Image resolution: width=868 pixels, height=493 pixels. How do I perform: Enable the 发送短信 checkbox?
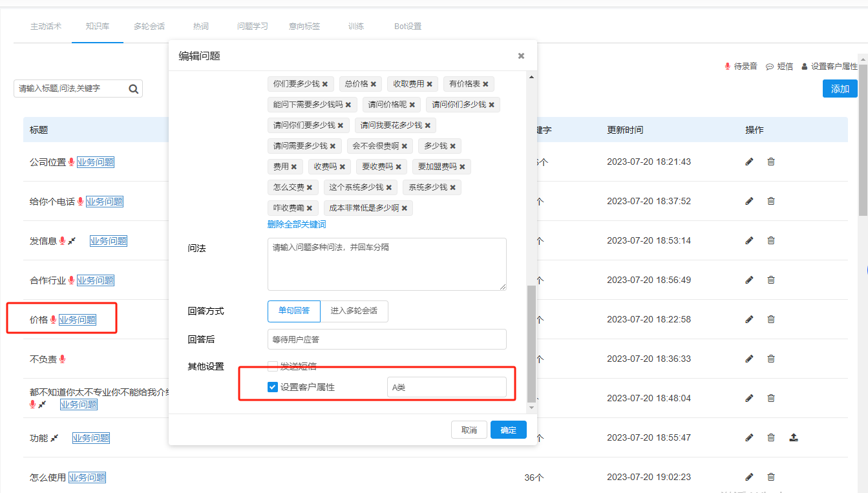[x=273, y=366]
